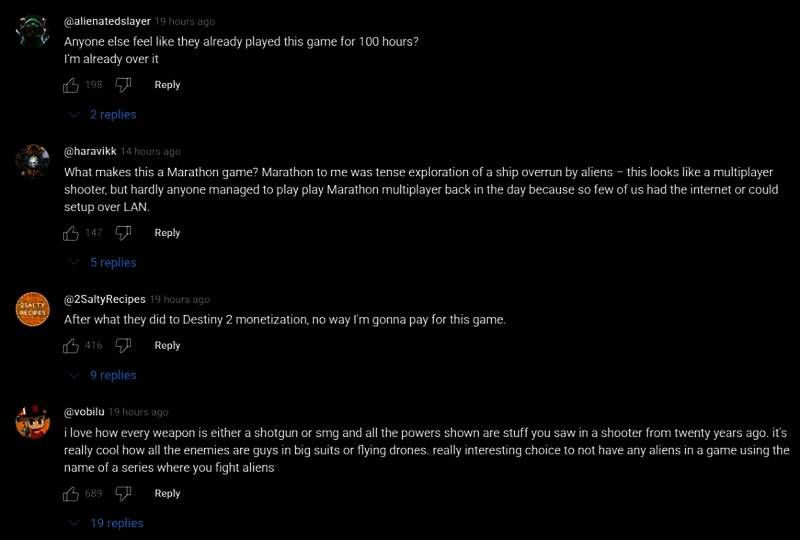Expand the 19 replies thread
The width and height of the screenshot is (800, 540).
click(107, 524)
